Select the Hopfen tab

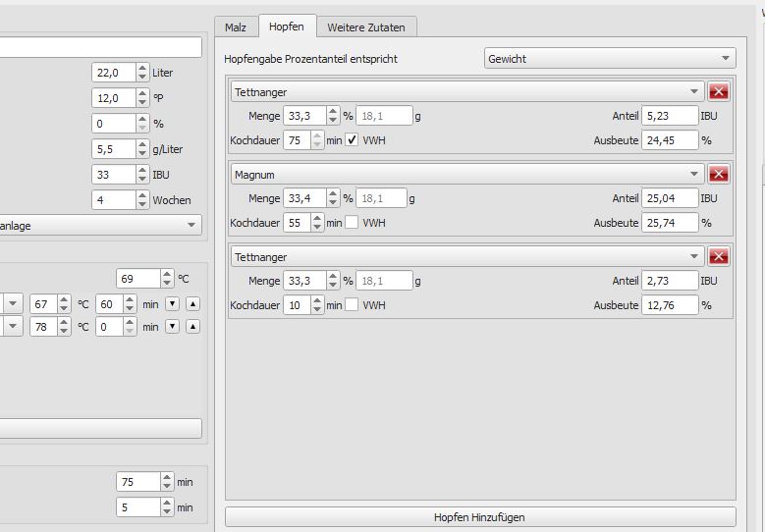(287, 26)
